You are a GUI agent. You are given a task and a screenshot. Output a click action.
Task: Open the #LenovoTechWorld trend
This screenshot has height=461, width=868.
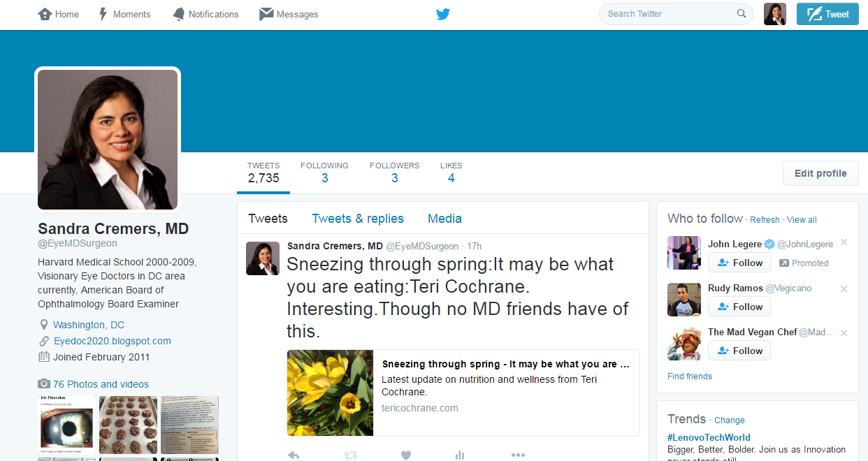[709, 437]
